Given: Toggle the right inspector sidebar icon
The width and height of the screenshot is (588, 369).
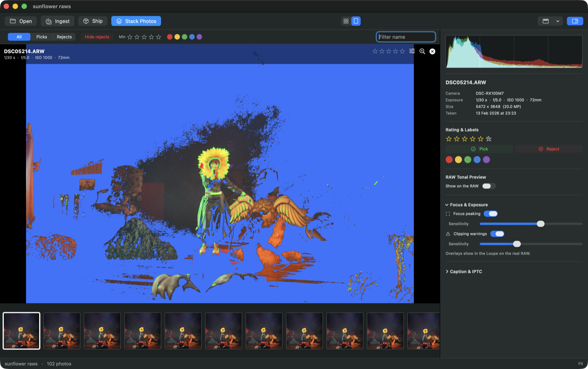Looking at the screenshot, I should click(x=575, y=21).
